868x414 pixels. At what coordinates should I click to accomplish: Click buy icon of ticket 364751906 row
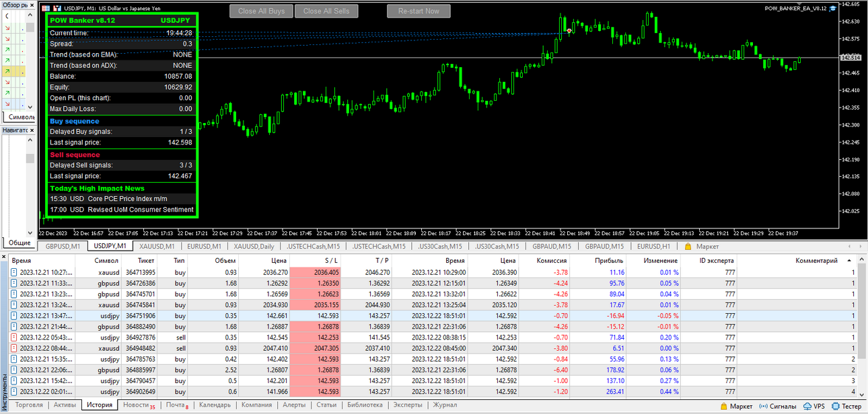click(14, 315)
